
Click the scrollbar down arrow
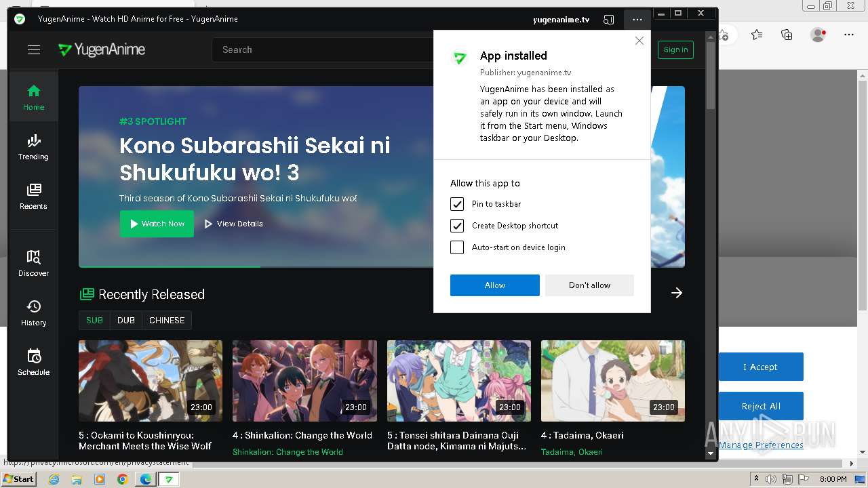[711, 453]
